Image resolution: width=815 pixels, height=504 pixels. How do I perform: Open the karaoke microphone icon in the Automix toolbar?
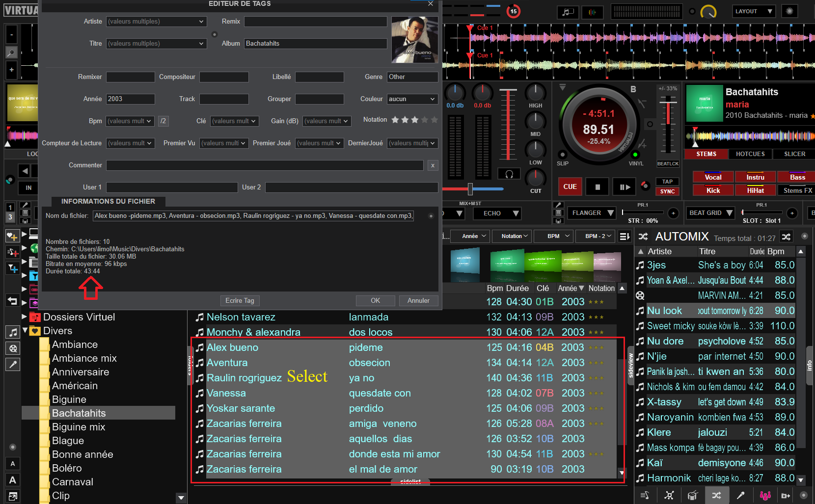(740, 496)
